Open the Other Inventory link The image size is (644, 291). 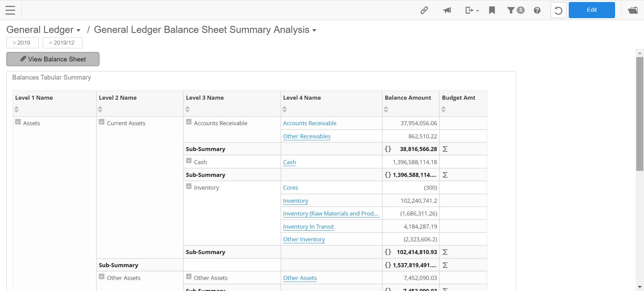304,239
